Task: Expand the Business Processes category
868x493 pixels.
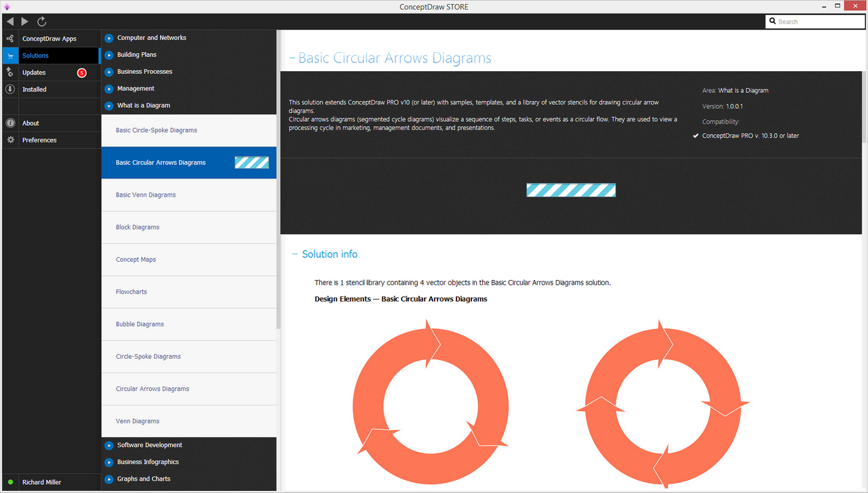Action: pyautogui.click(x=108, y=72)
